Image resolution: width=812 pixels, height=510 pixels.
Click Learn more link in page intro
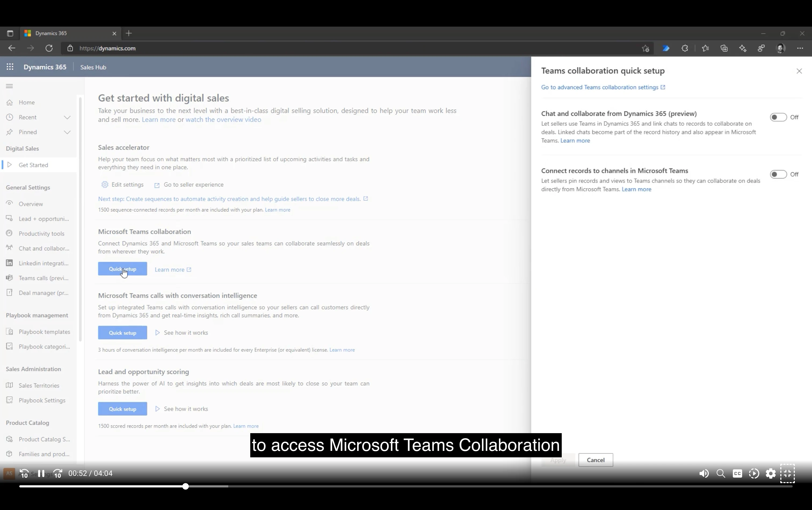click(x=158, y=120)
